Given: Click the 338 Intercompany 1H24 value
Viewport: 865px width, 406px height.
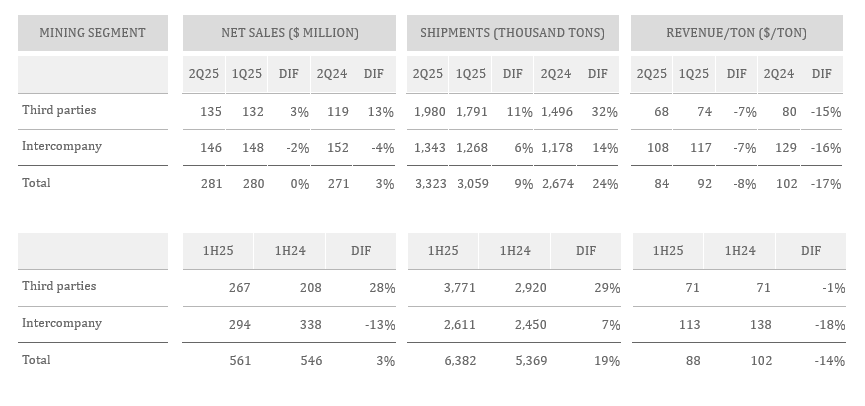Looking at the screenshot, I should (x=310, y=324).
